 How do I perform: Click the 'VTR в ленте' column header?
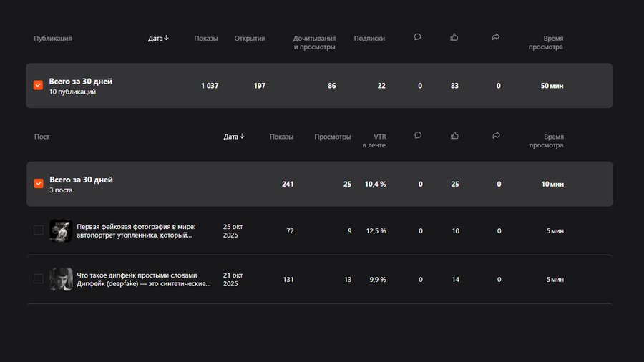click(374, 141)
